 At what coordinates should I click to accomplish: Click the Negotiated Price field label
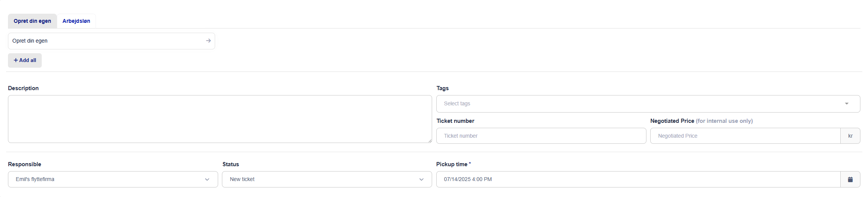pyautogui.click(x=672, y=121)
